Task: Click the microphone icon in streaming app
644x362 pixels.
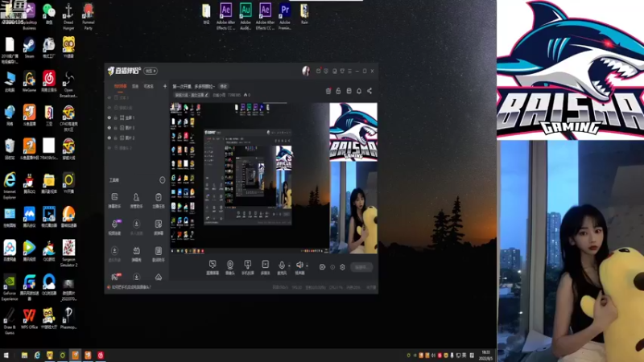Action: 282,265
